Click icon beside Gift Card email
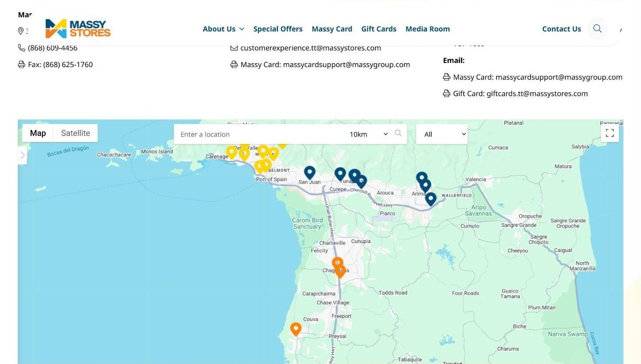 click(x=446, y=94)
